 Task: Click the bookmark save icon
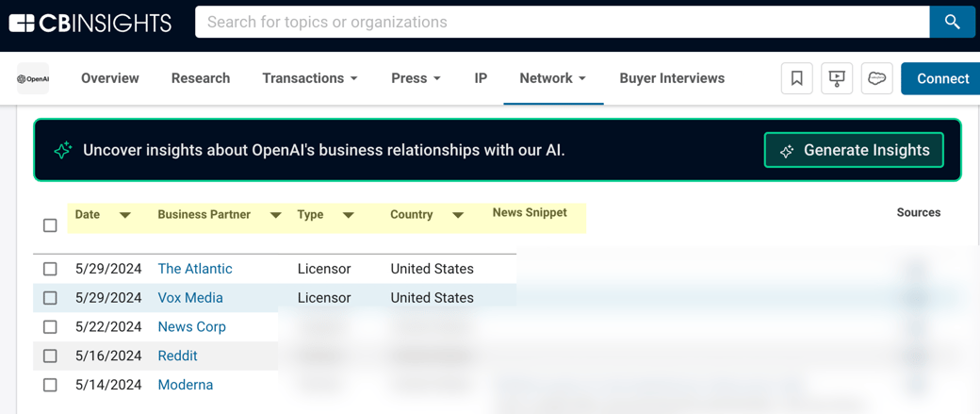point(797,79)
